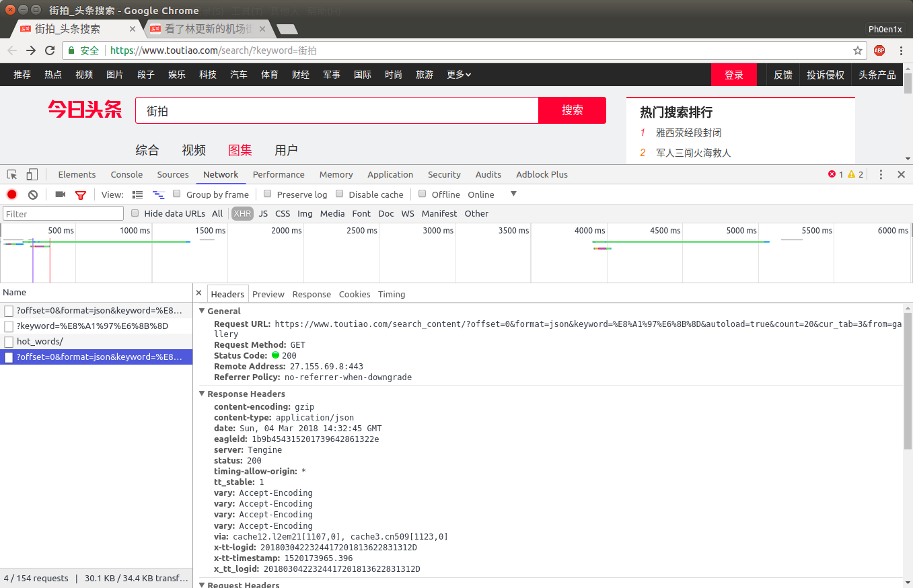913x588 pixels.
Task: Stop recording network log with red button
Action: [12, 194]
